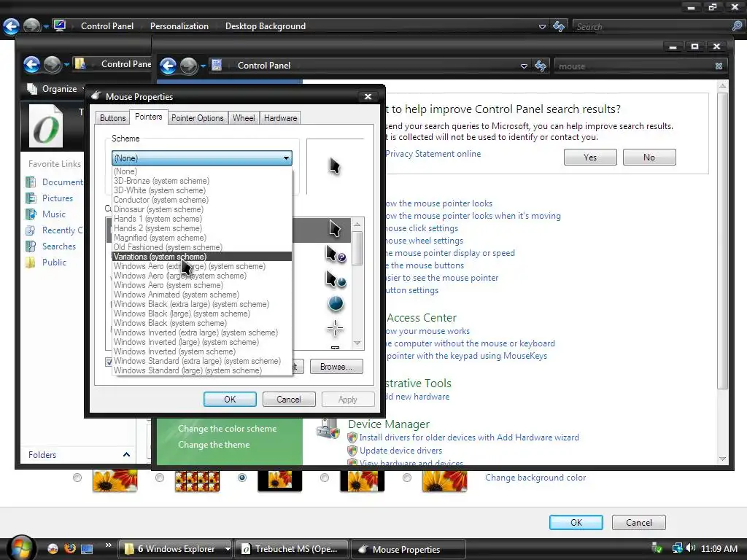Open mouse pointer display or speed link
The image size is (747, 560).
coord(450,253)
